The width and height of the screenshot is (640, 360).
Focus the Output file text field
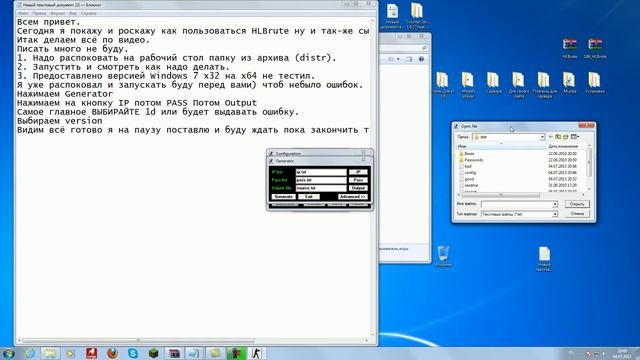coord(321,188)
